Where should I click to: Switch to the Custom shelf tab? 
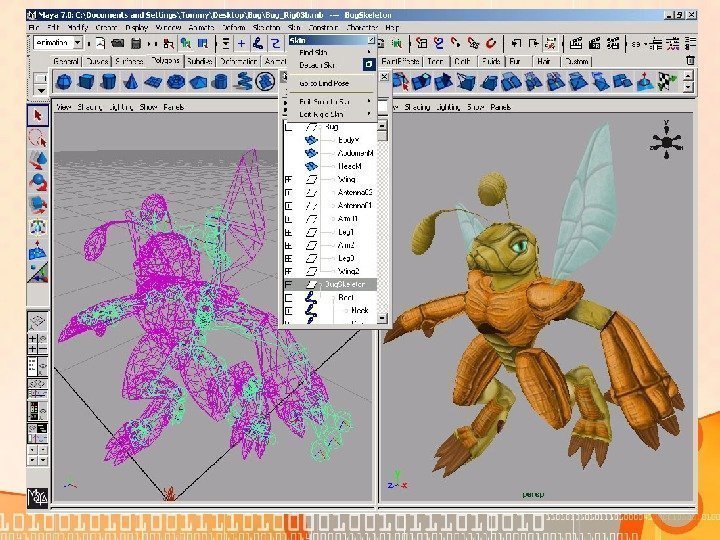pyautogui.click(x=576, y=61)
